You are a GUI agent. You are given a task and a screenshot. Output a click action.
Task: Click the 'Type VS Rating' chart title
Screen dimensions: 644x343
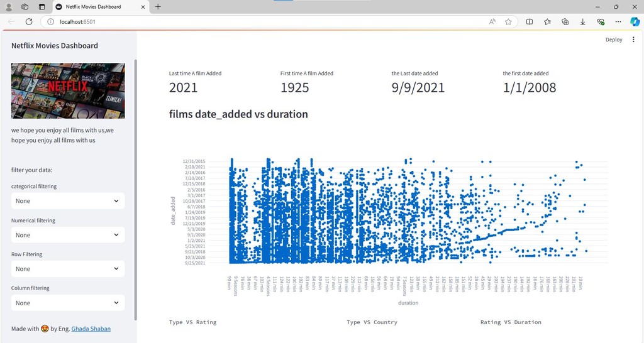192,322
